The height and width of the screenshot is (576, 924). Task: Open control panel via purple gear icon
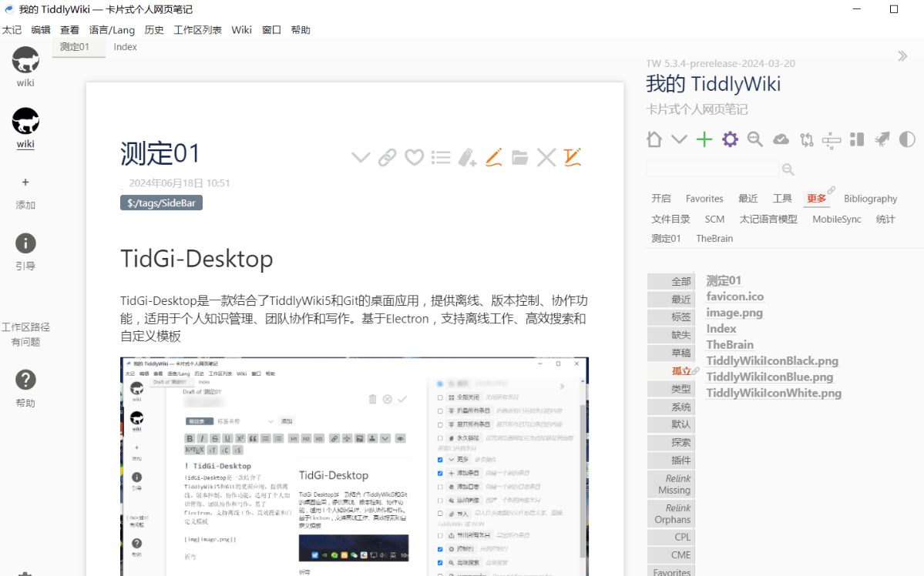(730, 139)
